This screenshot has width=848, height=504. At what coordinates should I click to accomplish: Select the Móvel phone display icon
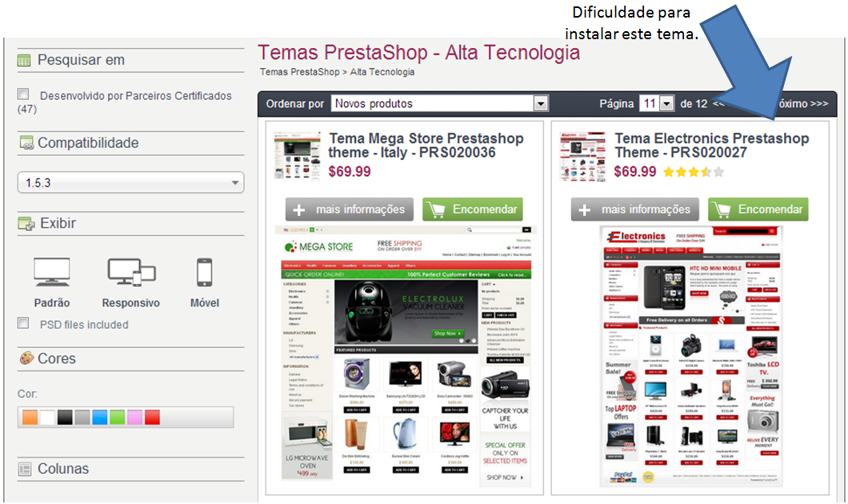(205, 272)
